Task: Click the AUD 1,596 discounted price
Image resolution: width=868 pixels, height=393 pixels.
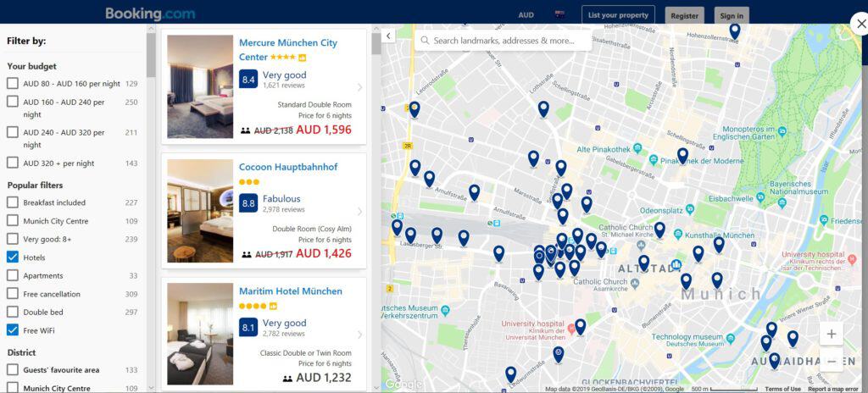Action: [x=323, y=130]
